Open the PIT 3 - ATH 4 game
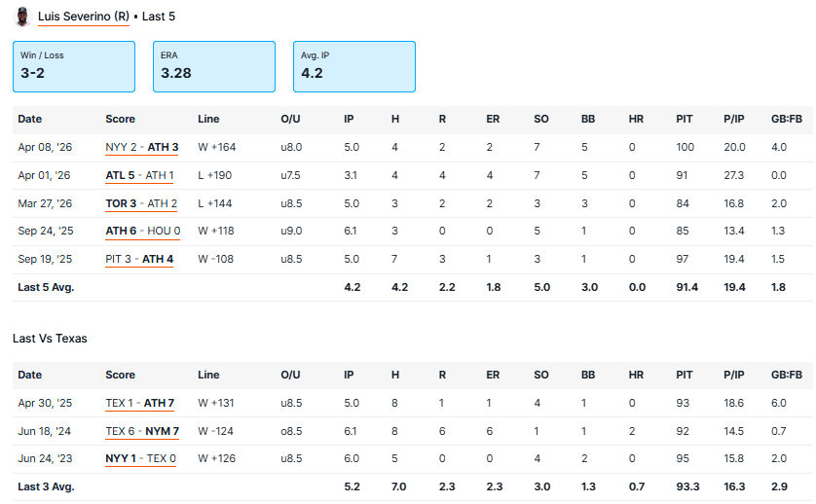The width and height of the screenshot is (816, 504). tap(139, 260)
